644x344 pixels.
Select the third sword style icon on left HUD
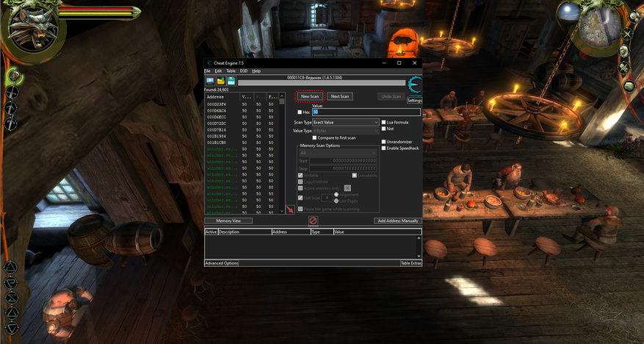10,123
